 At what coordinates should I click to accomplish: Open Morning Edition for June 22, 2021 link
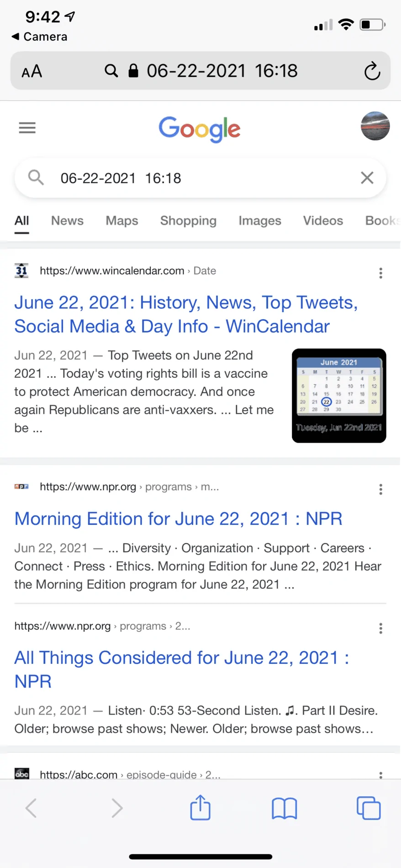(178, 519)
